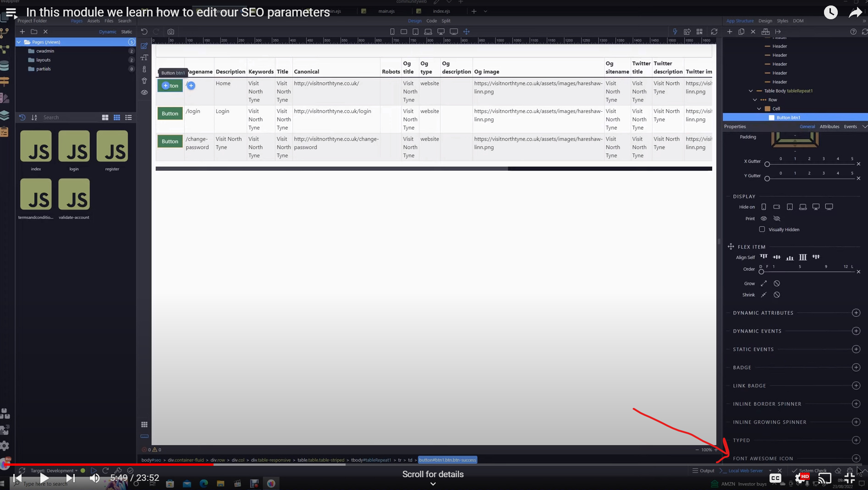Disable Grow with the no-entry icon
868x490 pixels.
(x=776, y=283)
